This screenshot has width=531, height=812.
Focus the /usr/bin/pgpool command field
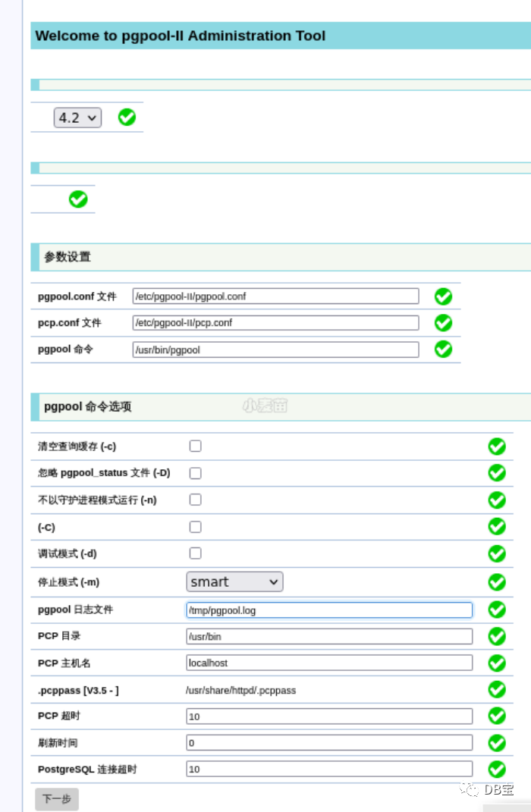[x=275, y=350]
